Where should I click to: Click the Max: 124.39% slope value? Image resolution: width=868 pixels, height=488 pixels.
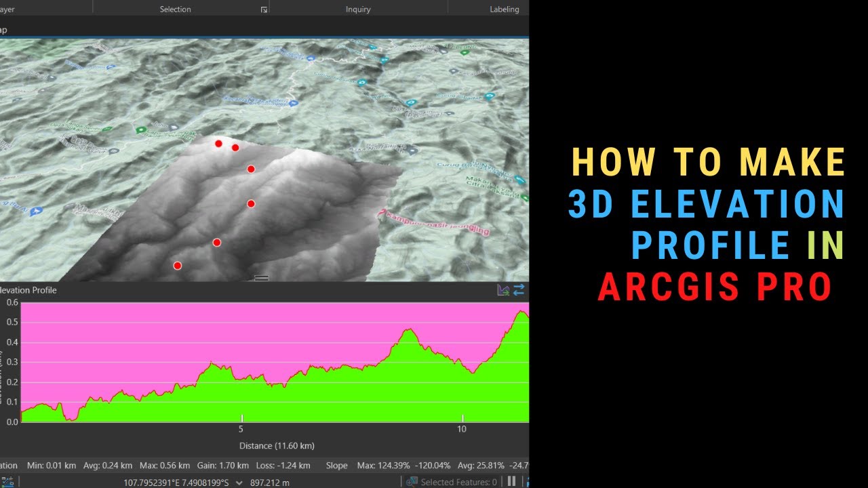[384, 466]
